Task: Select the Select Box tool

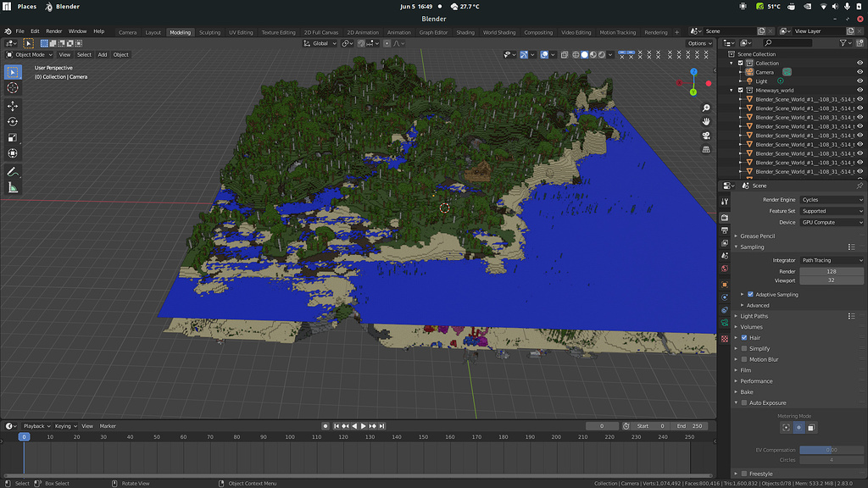Action: 13,72
